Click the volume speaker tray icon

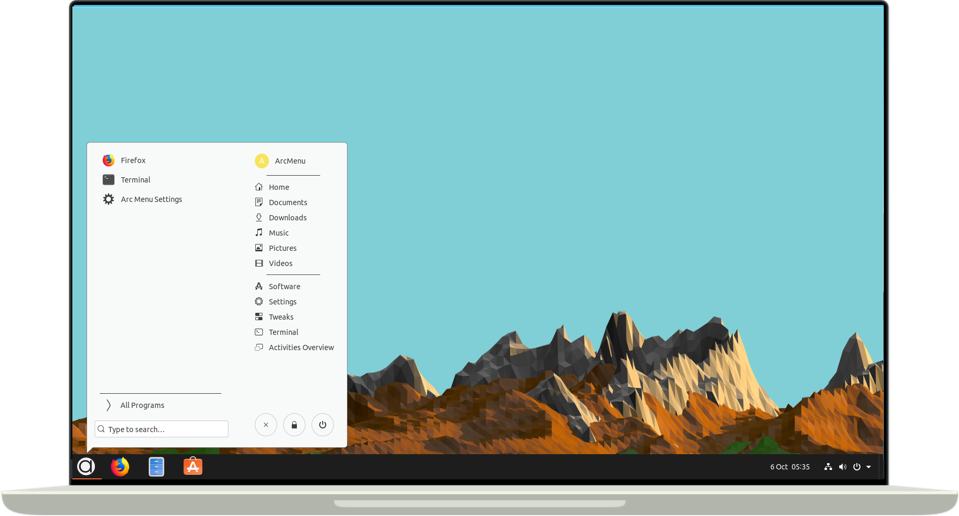pyautogui.click(x=843, y=467)
